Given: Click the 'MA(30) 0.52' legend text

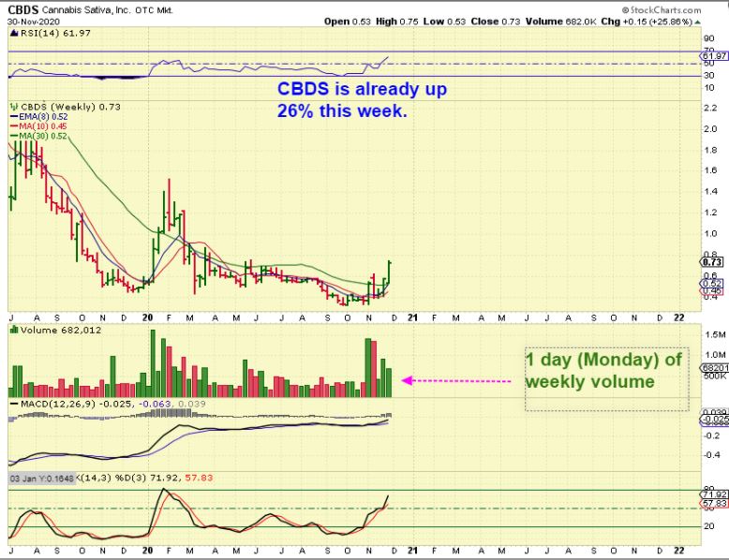Looking at the screenshot, I should tap(43, 136).
